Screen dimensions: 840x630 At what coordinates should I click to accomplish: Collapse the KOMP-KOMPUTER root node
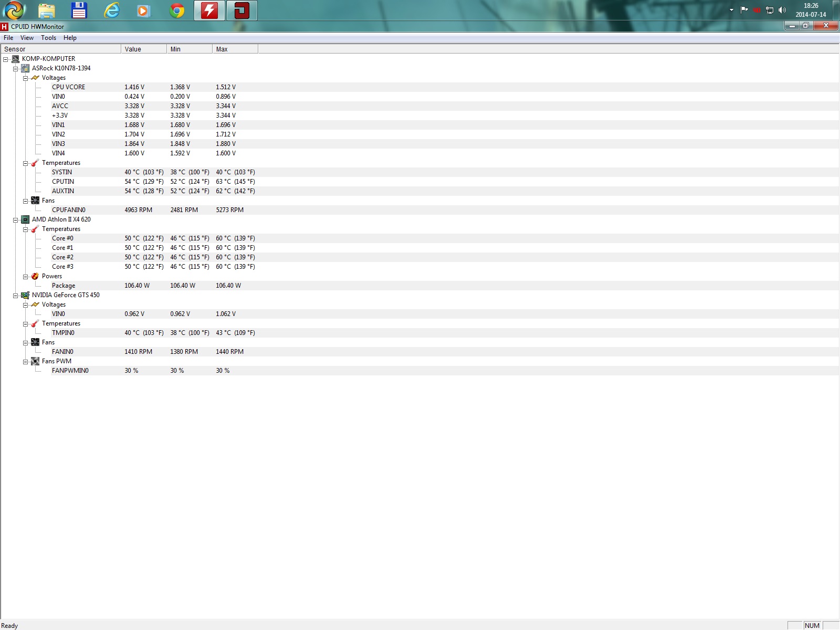[x=5, y=59]
